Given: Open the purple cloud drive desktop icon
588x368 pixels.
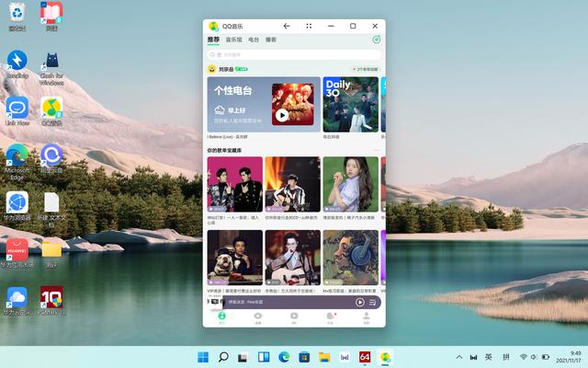Looking at the screenshot, I should pos(51,158).
